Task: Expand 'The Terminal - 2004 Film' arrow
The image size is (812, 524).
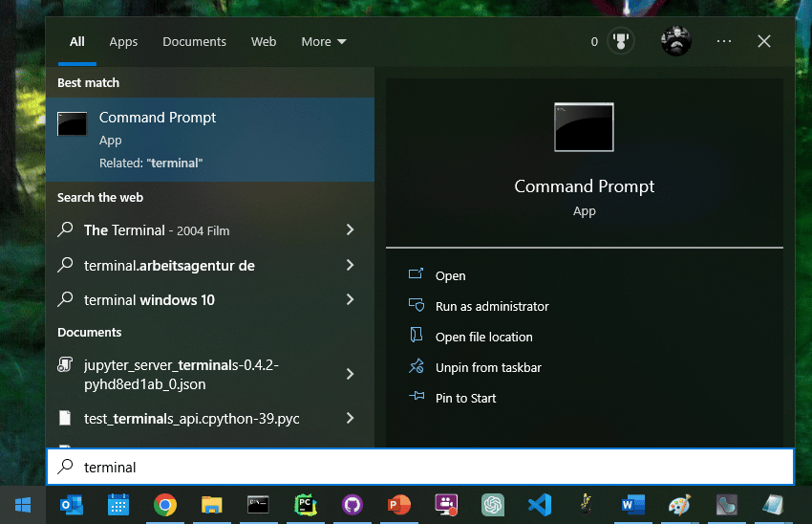Action: click(350, 230)
